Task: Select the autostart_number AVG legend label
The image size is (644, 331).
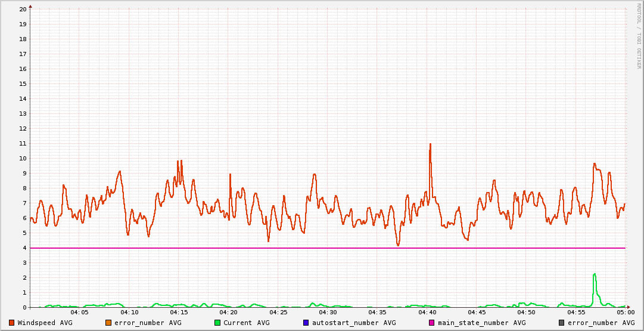Action: click(353, 323)
